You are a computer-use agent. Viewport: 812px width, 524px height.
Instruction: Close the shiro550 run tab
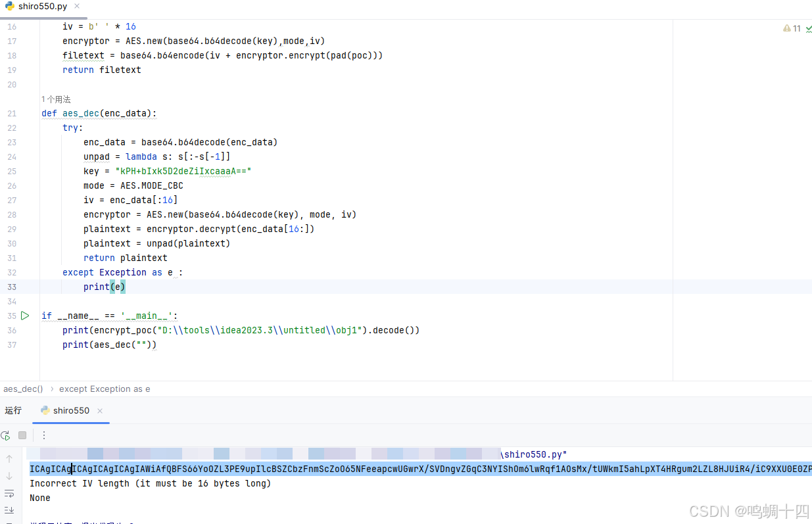[100, 411]
